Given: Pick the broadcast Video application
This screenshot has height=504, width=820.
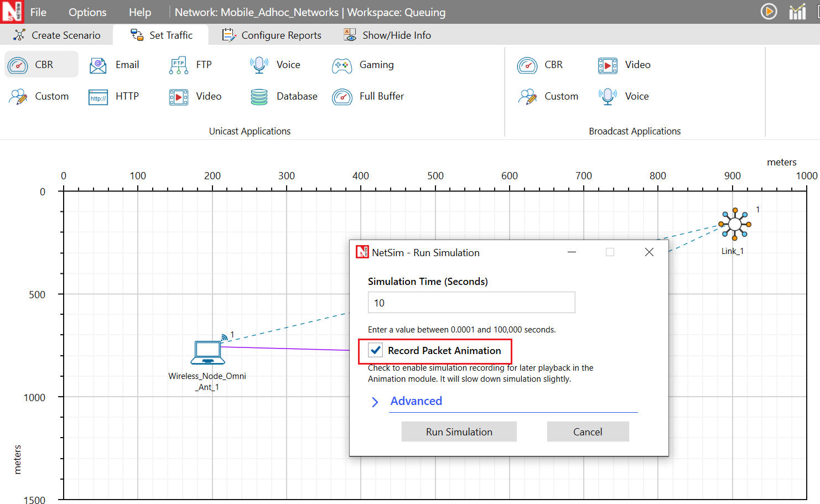Looking at the screenshot, I should (x=624, y=65).
